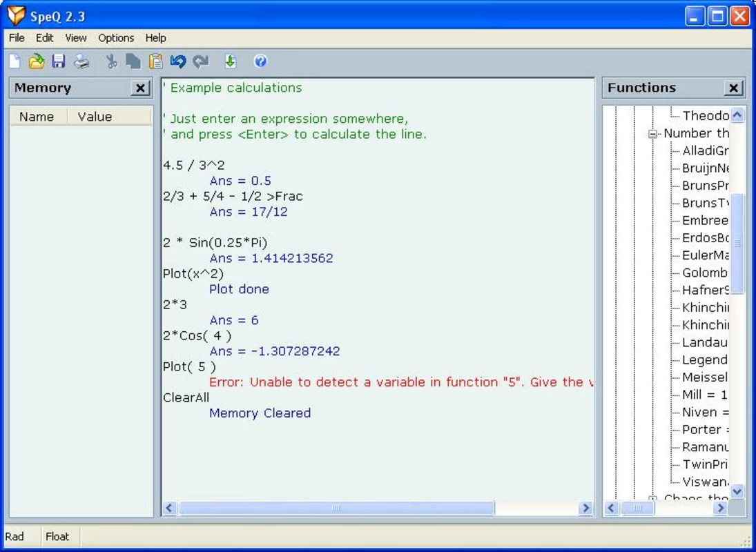This screenshot has width=756, height=552.
Task: Paste from clipboard using the toolbar icon
Action: pos(156,61)
